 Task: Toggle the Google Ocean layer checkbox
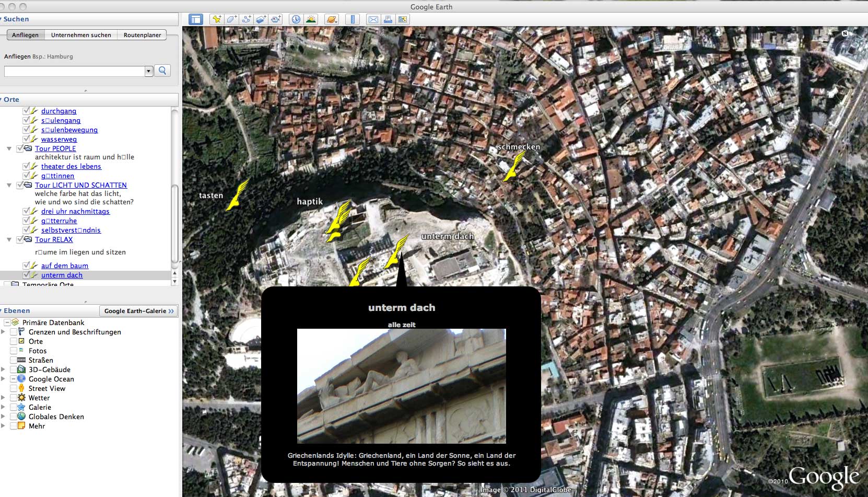14,379
